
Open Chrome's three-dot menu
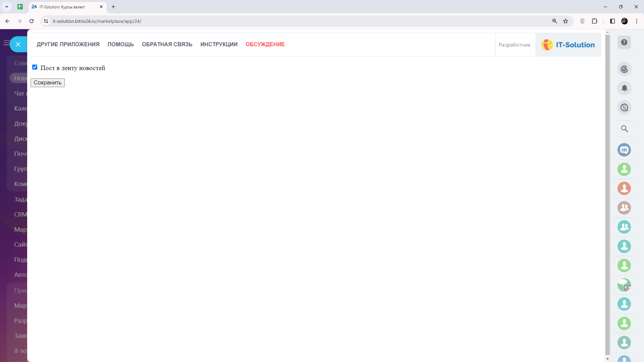click(x=636, y=21)
